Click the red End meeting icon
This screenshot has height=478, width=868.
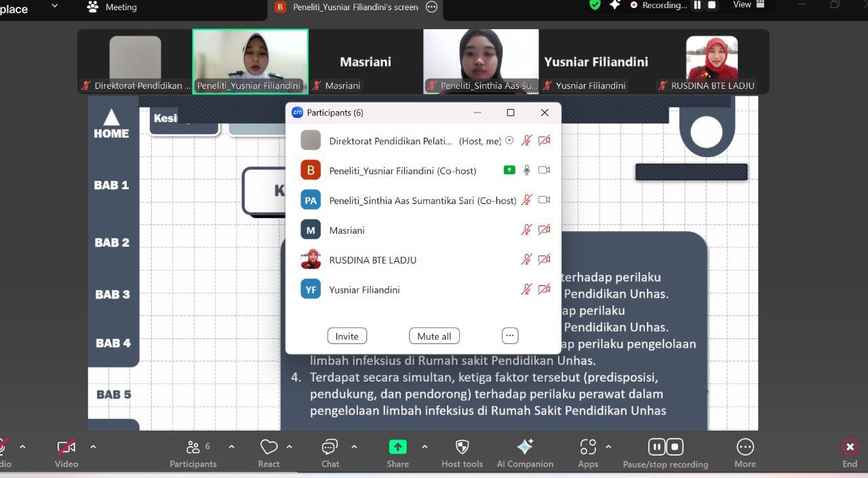coord(850,447)
